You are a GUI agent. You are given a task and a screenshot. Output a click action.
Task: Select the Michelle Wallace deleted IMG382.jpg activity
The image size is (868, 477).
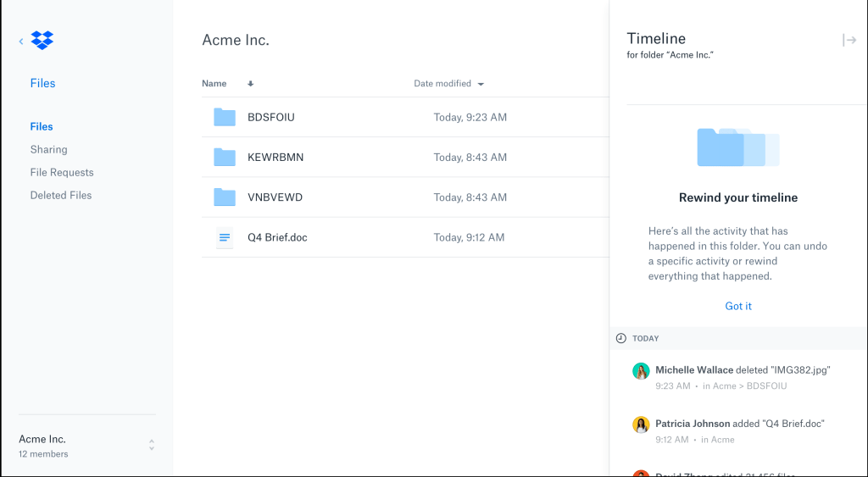pyautogui.click(x=742, y=370)
